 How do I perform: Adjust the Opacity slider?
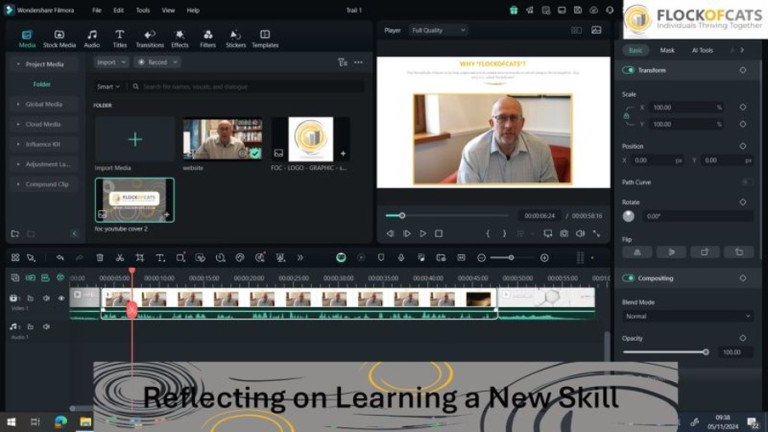[x=665, y=352]
